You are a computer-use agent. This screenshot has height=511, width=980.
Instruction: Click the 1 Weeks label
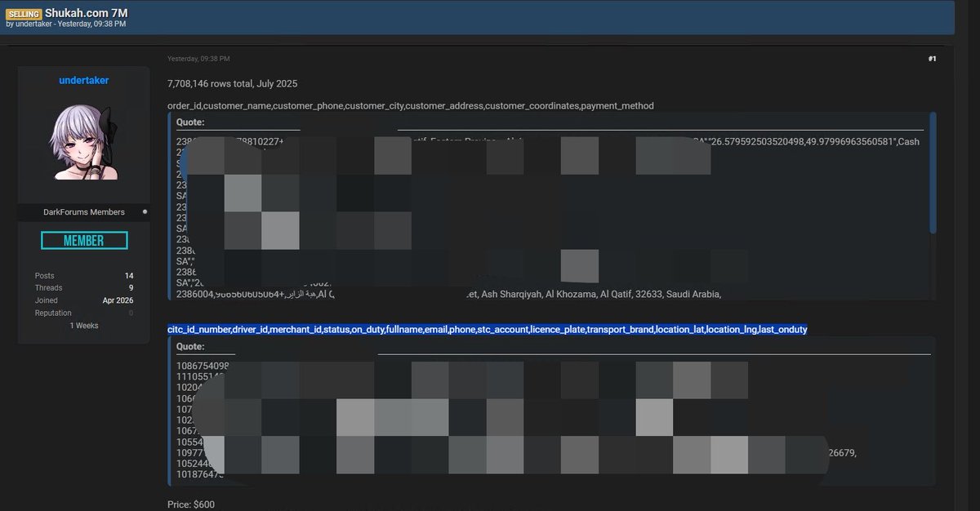[x=84, y=326]
